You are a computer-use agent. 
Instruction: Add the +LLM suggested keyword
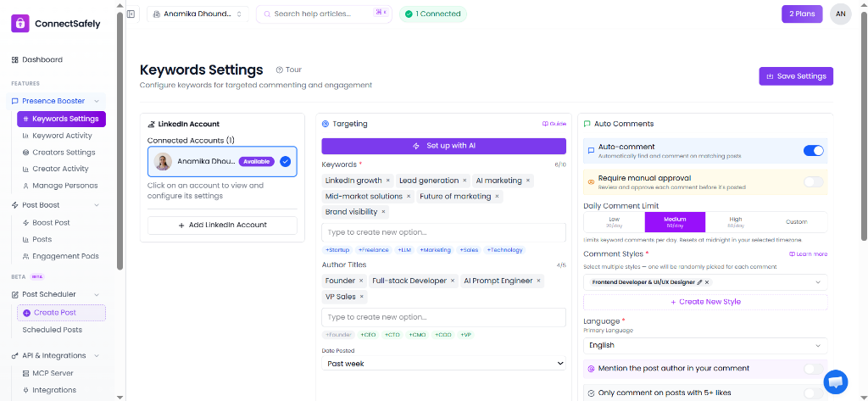pos(404,250)
